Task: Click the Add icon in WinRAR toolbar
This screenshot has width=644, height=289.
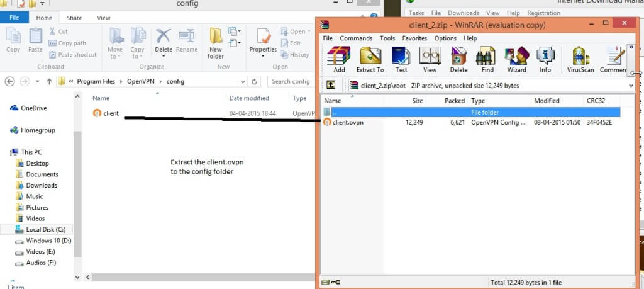Action: (339, 60)
